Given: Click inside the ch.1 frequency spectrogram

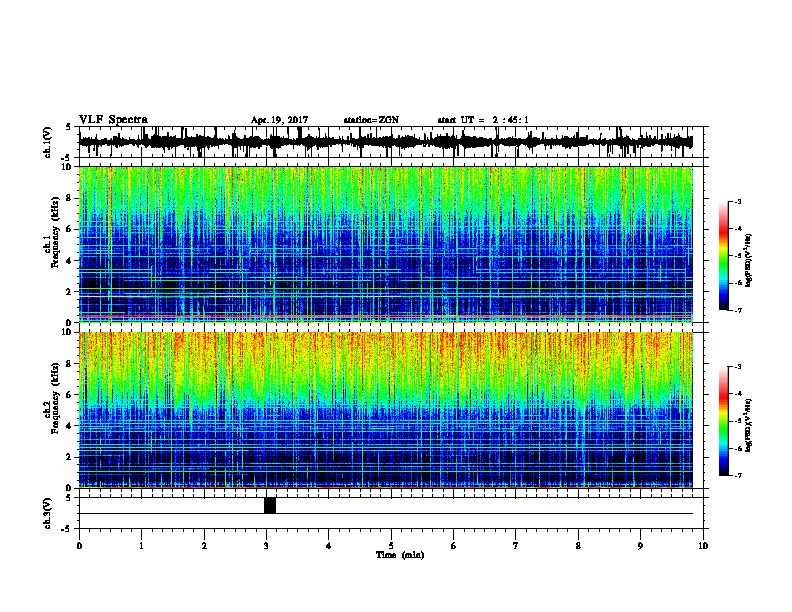Looking at the screenshot, I should [x=386, y=244].
